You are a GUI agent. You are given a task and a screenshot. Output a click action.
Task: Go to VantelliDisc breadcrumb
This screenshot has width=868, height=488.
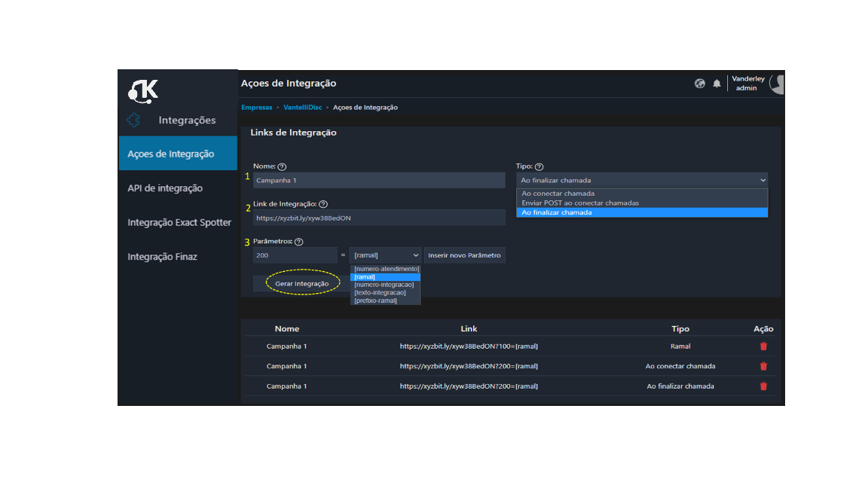(302, 108)
